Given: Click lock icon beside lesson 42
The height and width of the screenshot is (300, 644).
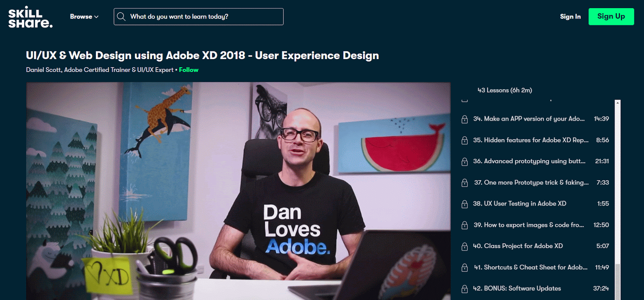Looking at the screenshot, I should coord(464,289).
